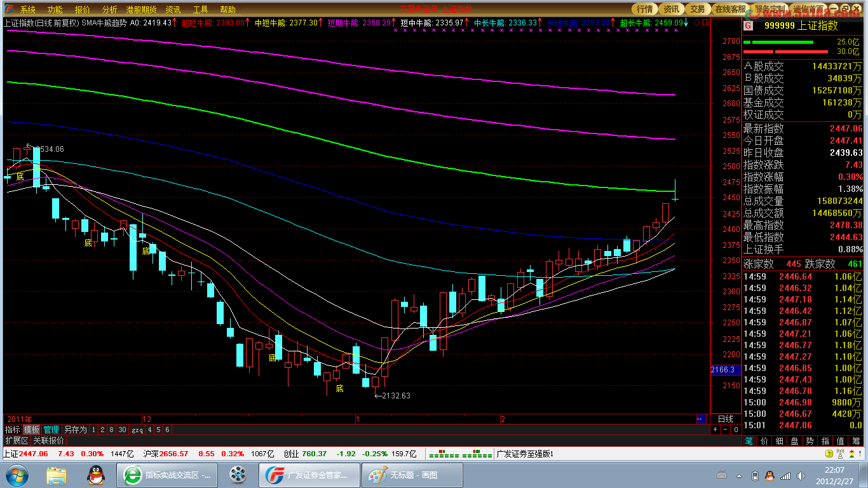Open the 报价 menu
Screen dimensions: 868x488
click(83, 10)
